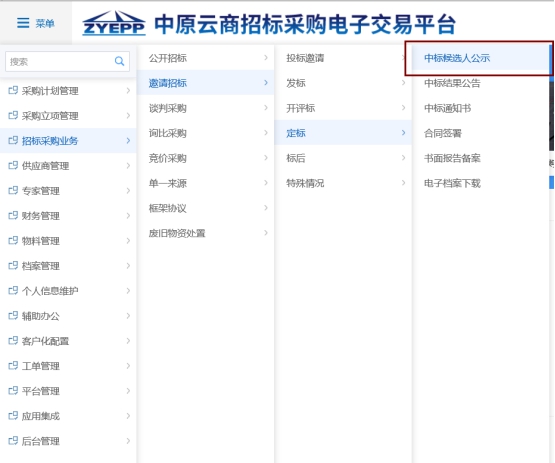Image resolution: width=555 pixels, height=463 pixels.
Task: Click the 搜索 input field
Action: pos(67,62)
